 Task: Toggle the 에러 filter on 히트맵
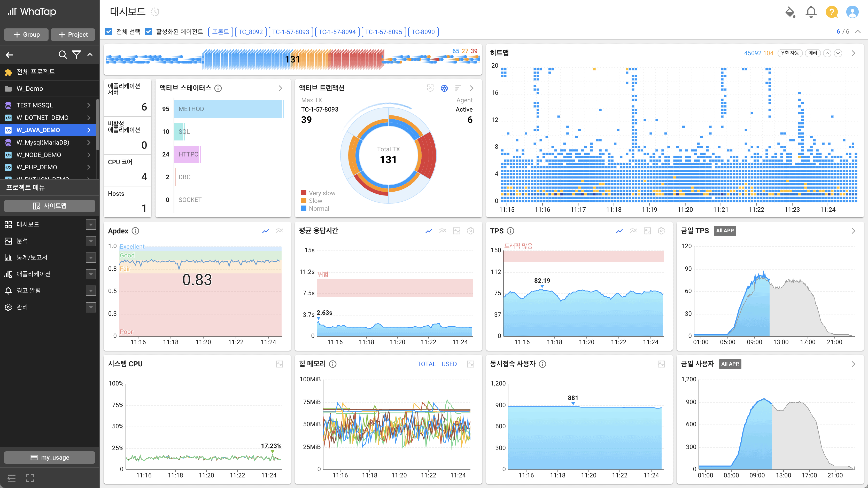coord(812,53)
